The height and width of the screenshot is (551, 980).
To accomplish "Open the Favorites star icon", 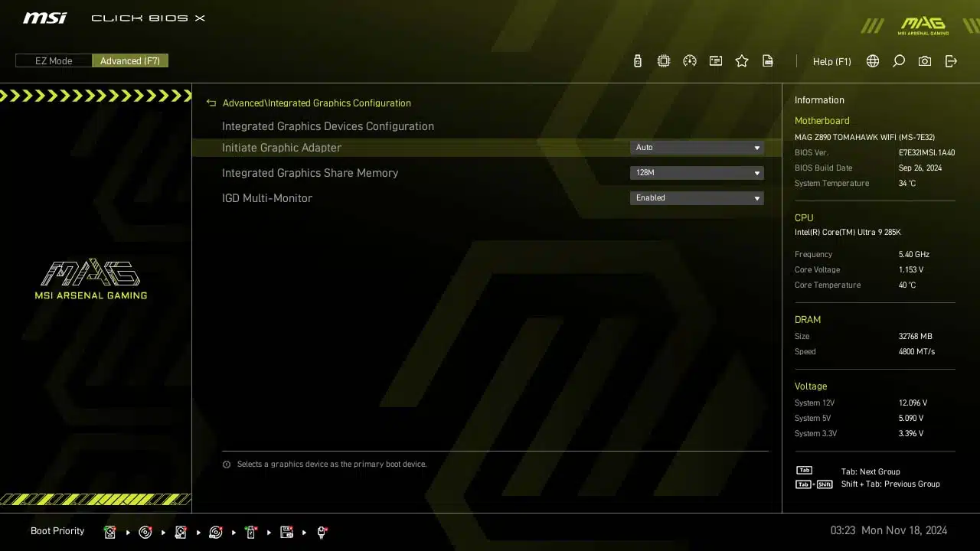I will pos(742,61).
